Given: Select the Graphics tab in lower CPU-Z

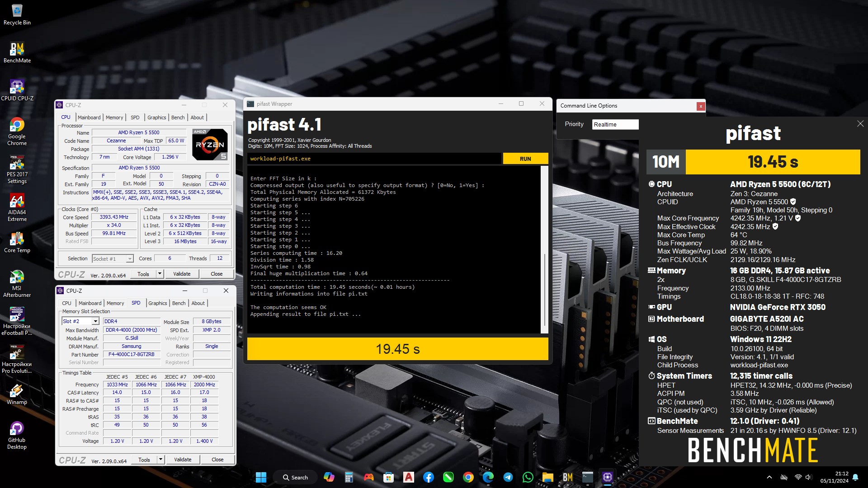Looking at the screenshot, I should (x=158, y=303).
